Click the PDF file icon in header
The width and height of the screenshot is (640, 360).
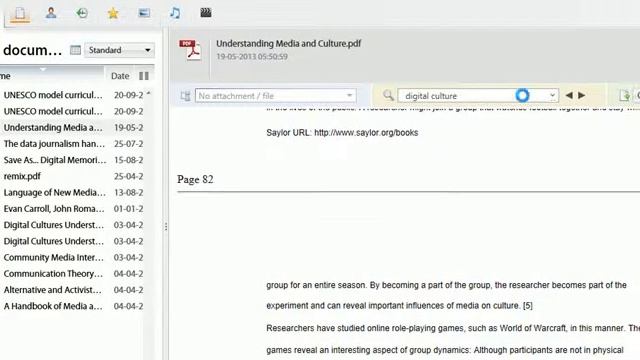click(190, 50)
